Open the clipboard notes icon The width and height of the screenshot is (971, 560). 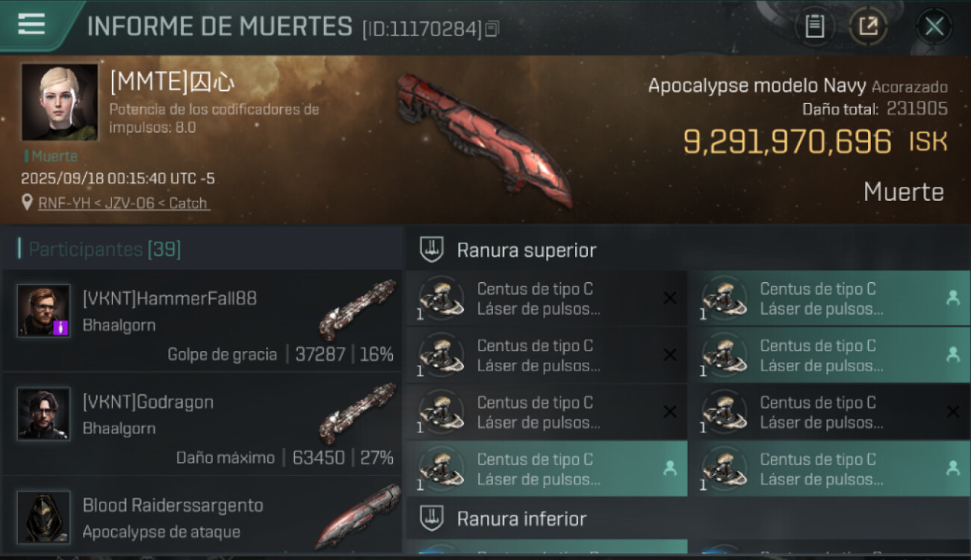tap(815, 27)
